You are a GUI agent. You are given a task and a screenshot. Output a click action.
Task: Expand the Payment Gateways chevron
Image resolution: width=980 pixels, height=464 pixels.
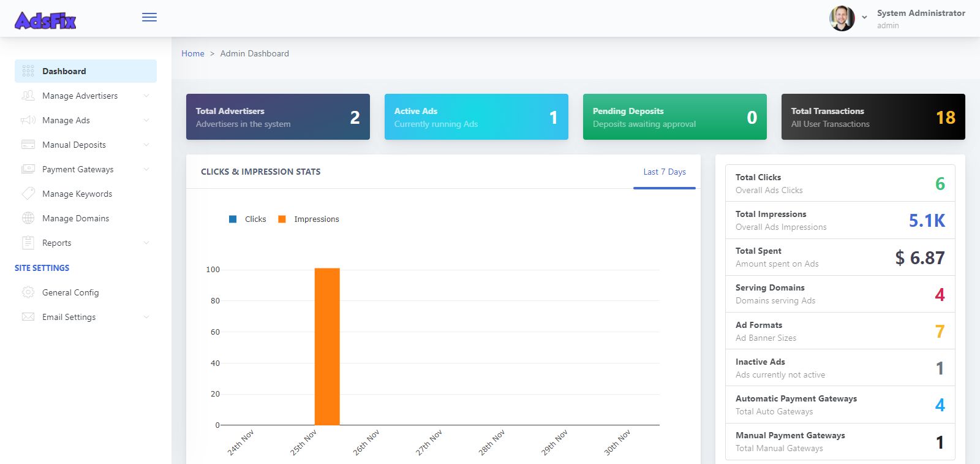146,169
